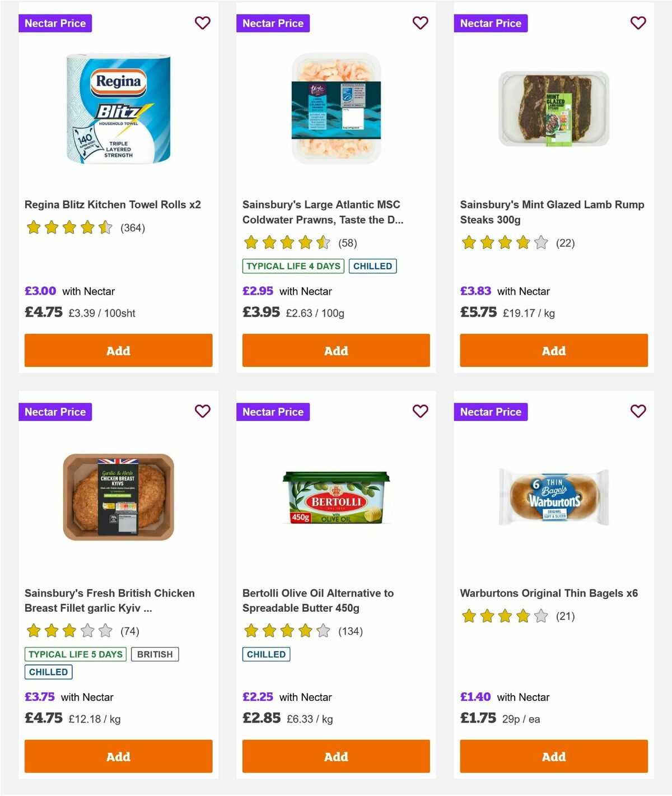Click the heart icon on Warburtons Thin Bagels
Viewport: 672px width, 796px height.
638,411
